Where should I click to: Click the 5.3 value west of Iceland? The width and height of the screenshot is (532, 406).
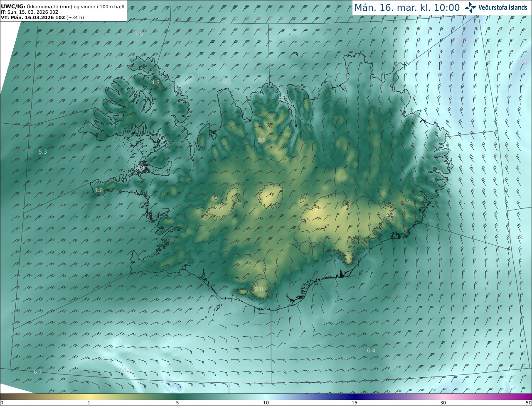click(43, 152)
